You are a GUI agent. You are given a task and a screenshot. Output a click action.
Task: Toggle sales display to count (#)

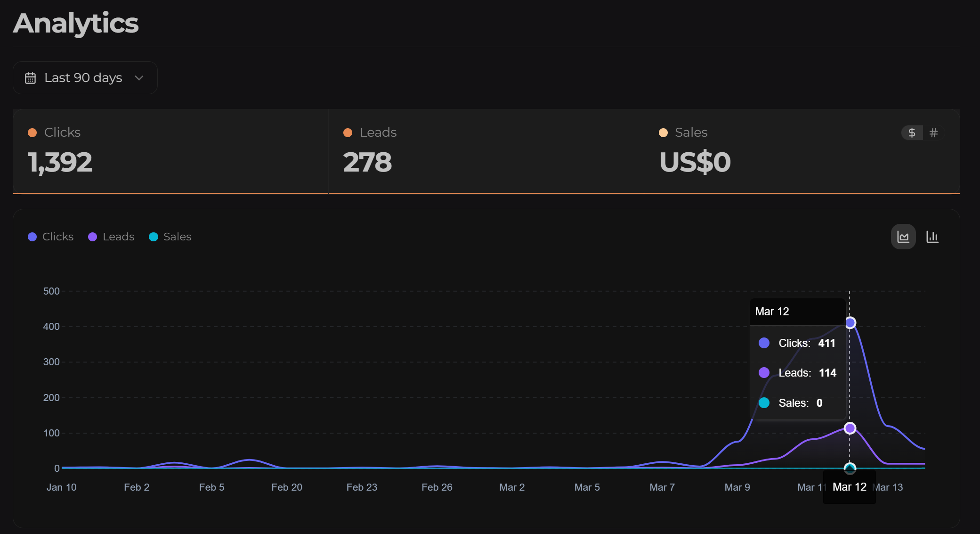click(x=933, y=133)
